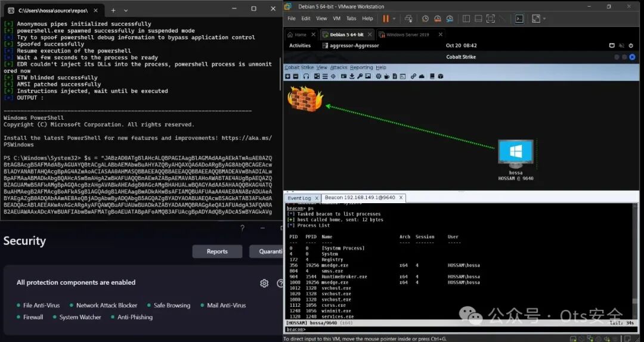
Task: Open the Cobalt Strike menu
Action: (x=299, y=67)
